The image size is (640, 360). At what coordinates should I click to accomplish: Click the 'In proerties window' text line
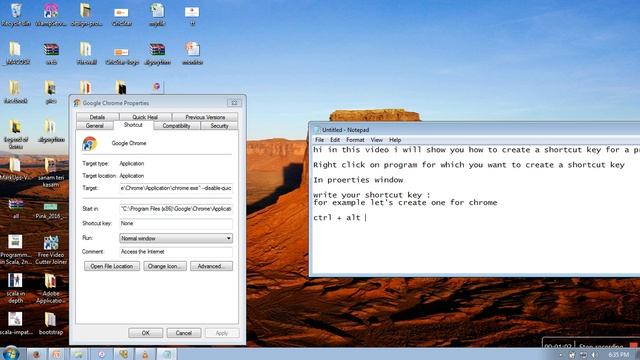coord(358,180)
